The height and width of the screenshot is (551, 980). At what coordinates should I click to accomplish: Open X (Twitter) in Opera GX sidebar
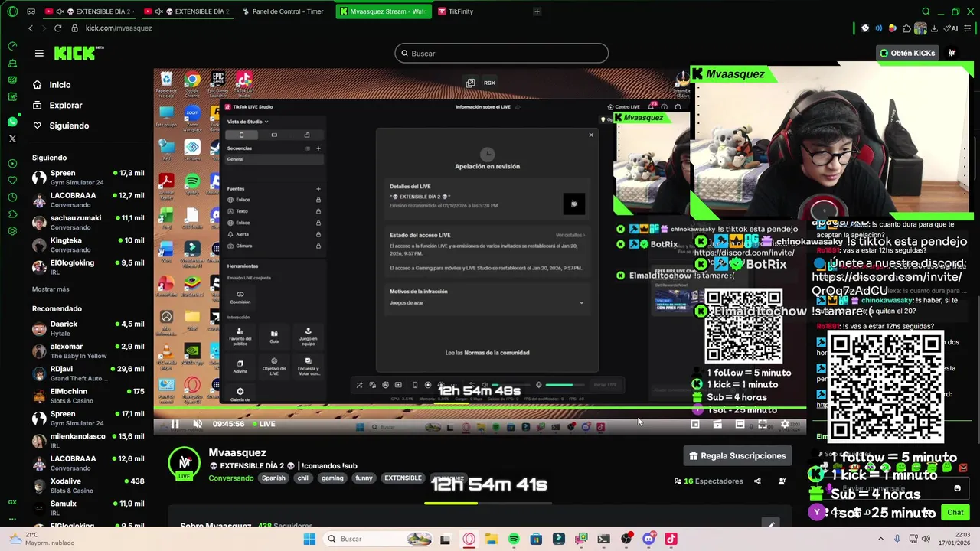click(x=12, y=139)
